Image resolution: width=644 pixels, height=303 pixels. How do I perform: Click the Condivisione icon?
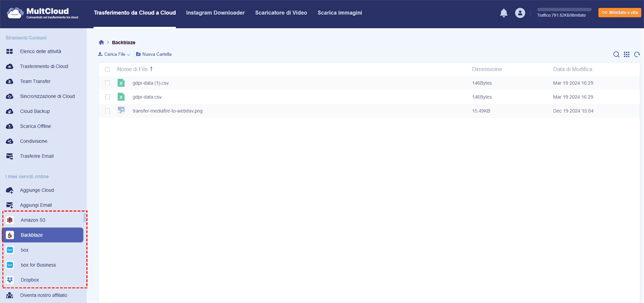tap(9, 142)
